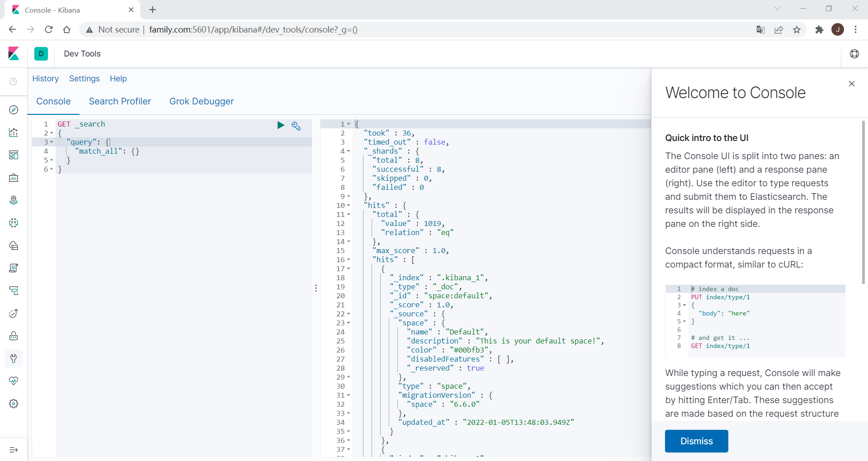This screenshot has height=461, width=868.
Task: Switch to the Search Profiler tab
Action: (x=120, y=101)
